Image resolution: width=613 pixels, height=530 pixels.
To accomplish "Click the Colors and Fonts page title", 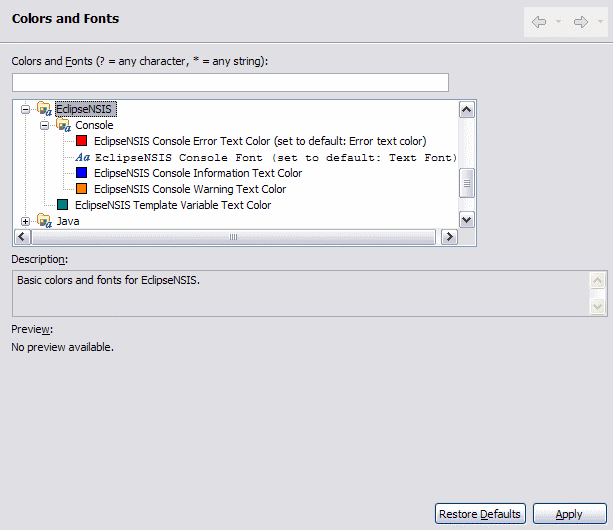I will tap(65, 18).
